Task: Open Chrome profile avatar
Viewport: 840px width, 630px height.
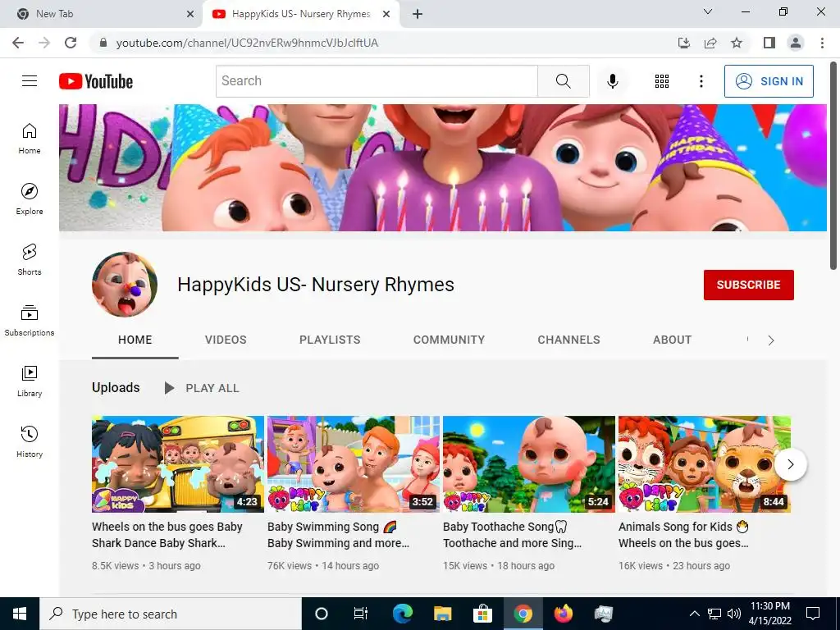Action: [x=796, y=43]
